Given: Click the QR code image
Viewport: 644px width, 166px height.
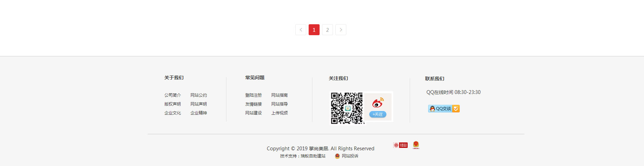Looking at the screenshot, I should (347, 108).
